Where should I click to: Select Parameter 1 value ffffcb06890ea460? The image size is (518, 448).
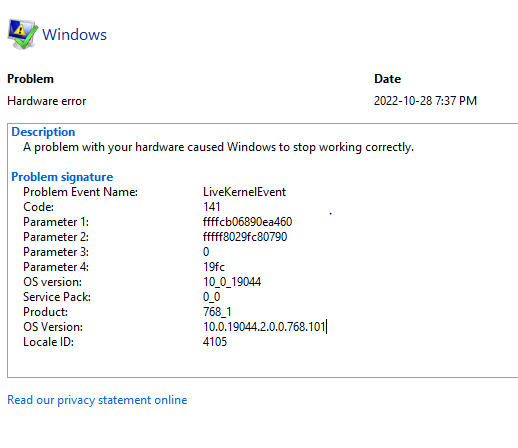[x=247, y=222]
